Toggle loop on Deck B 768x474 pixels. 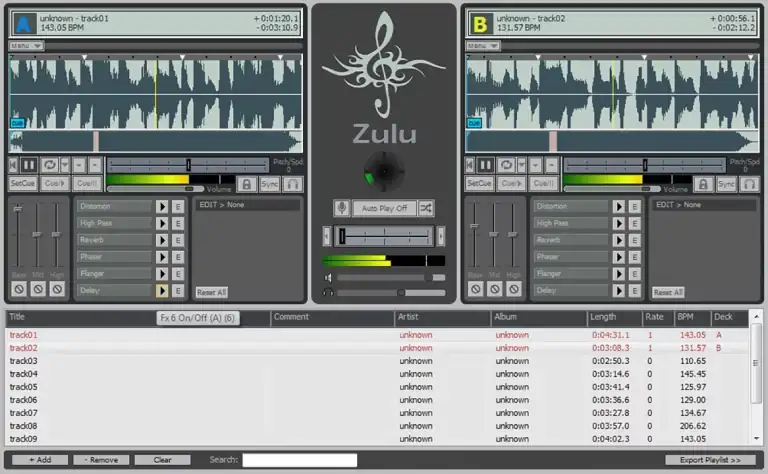click(x=506, y=165)
